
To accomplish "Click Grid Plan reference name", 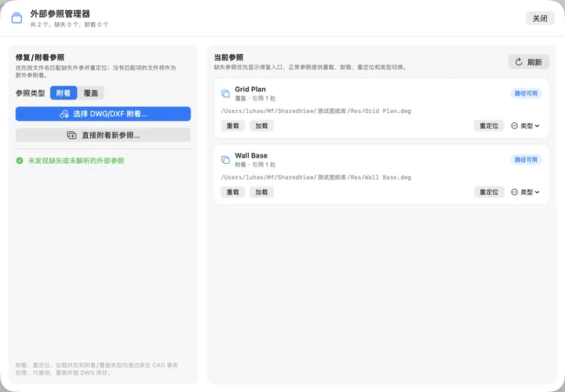I will (250, 89).
